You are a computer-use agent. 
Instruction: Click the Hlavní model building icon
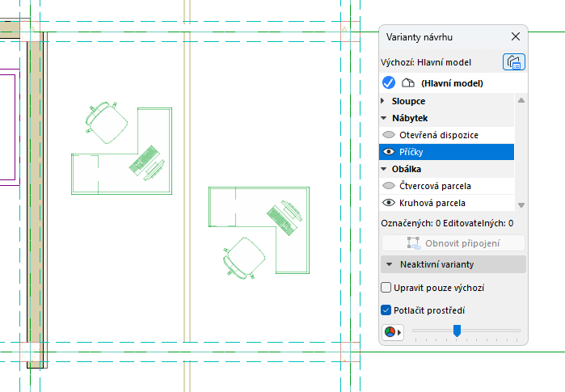[408, 83]
